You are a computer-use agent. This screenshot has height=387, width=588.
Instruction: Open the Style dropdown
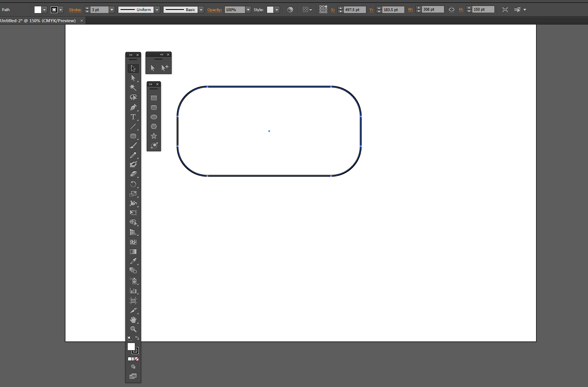click(276, 9)
